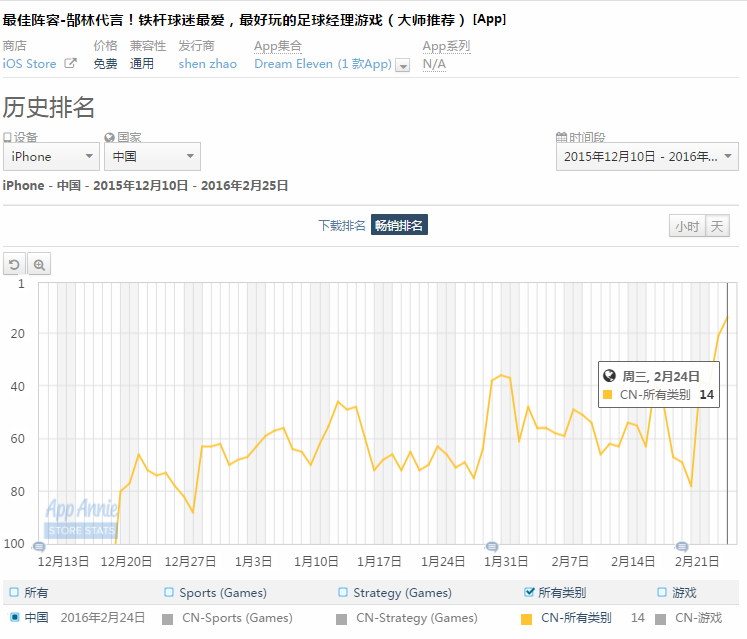
Task: Open the iPhone device dropdown
Action: coord(51,156)
